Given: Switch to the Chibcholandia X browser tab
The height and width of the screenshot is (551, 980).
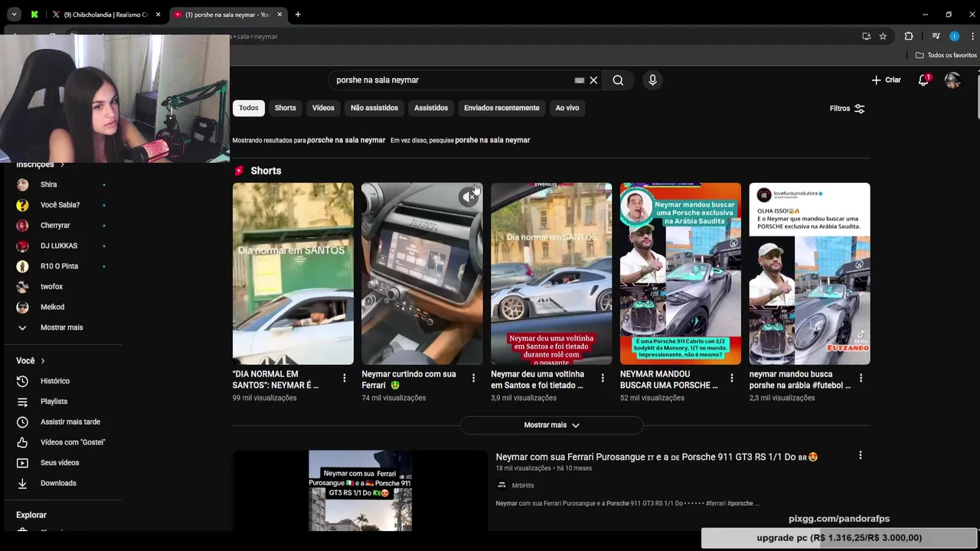Looking at the screenshot, I should [106, 15].
